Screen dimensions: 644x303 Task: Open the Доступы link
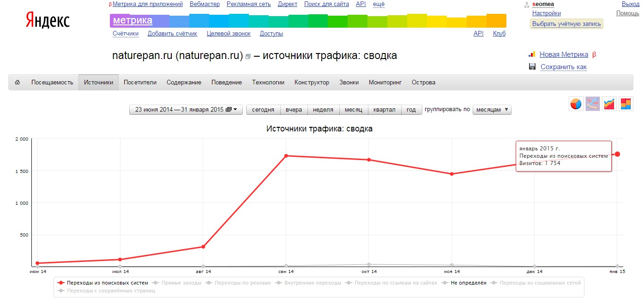(x=271, y=34)
